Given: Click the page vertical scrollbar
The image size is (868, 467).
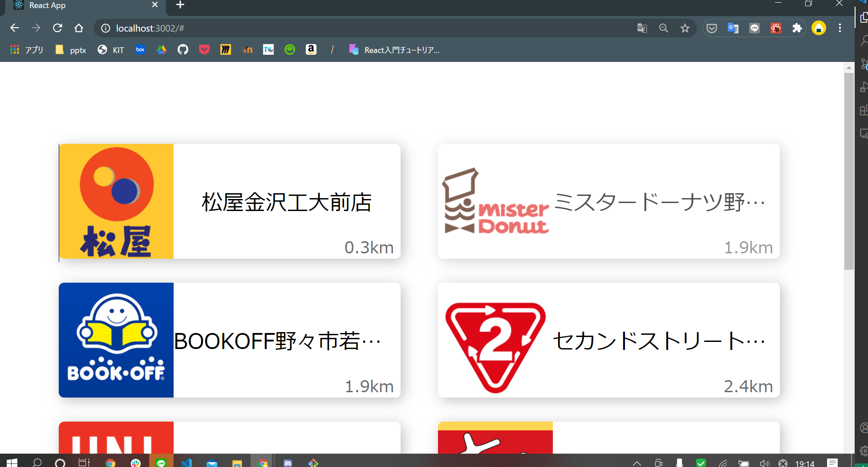Looking at the screenshot, I should 849,171.
